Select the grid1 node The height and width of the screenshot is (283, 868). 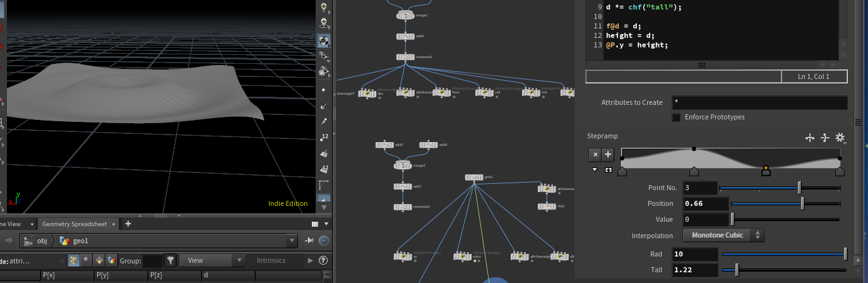474,178
